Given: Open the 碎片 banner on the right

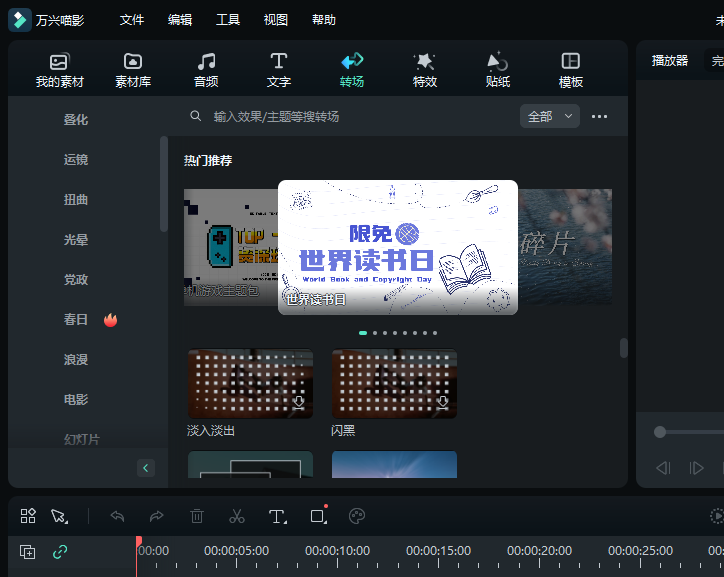Looking at the screenshot, I should [x=565, y=247].
